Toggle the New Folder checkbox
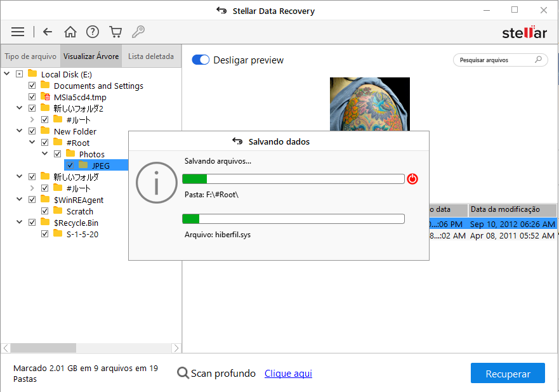The width and height of the screenshot is (559, 392). [32, 131]
